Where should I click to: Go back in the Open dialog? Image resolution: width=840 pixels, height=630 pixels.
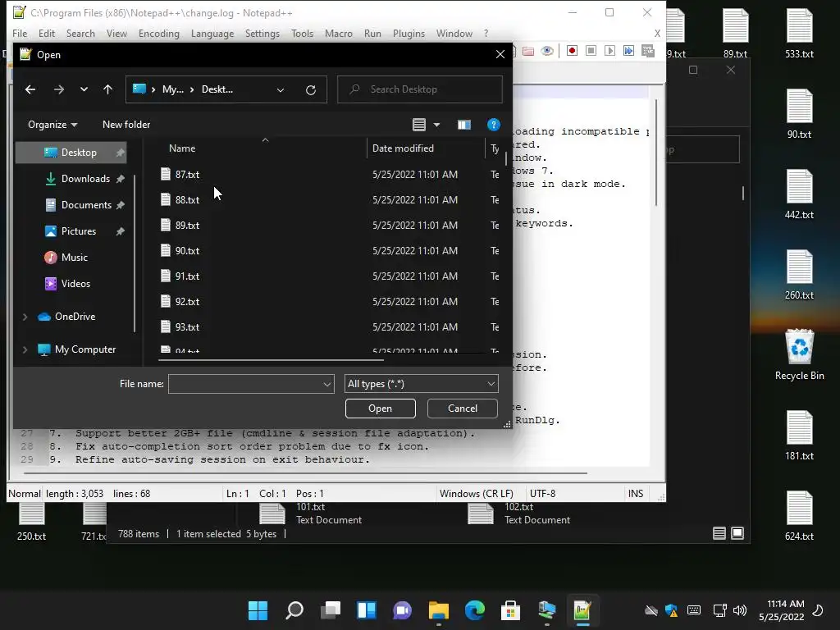click(x=30, y=89)
